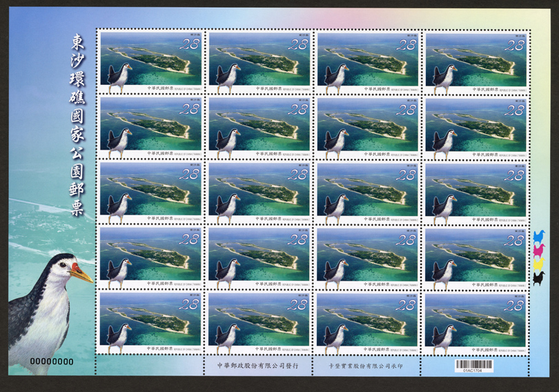The image size is (559, 392).
Task: Click the printer text 卡登實業股份有限公司承印
Action: (366, 366)
